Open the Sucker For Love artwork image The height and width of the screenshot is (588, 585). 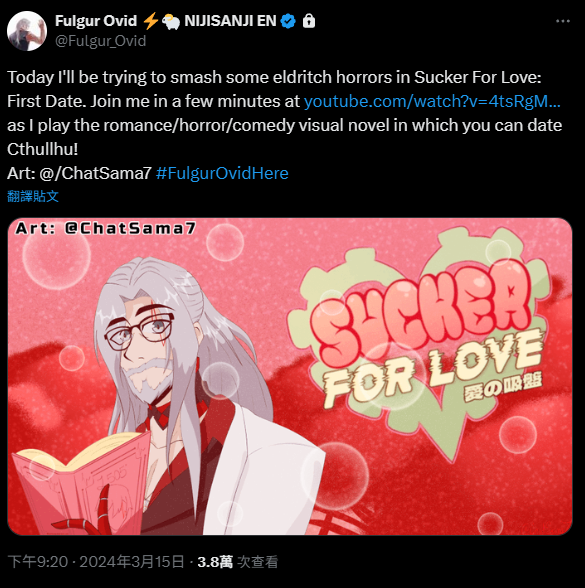tap(290, 376)
